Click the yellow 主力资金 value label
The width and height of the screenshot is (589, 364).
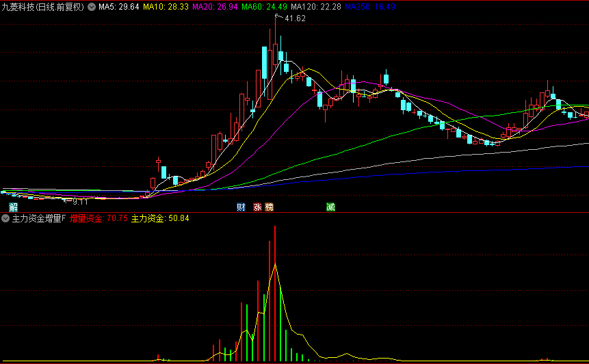tap(160, 219)
